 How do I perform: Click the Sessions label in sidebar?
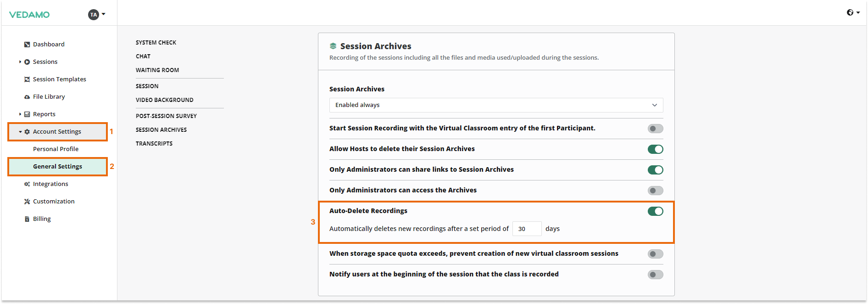[x=45, y=62]
